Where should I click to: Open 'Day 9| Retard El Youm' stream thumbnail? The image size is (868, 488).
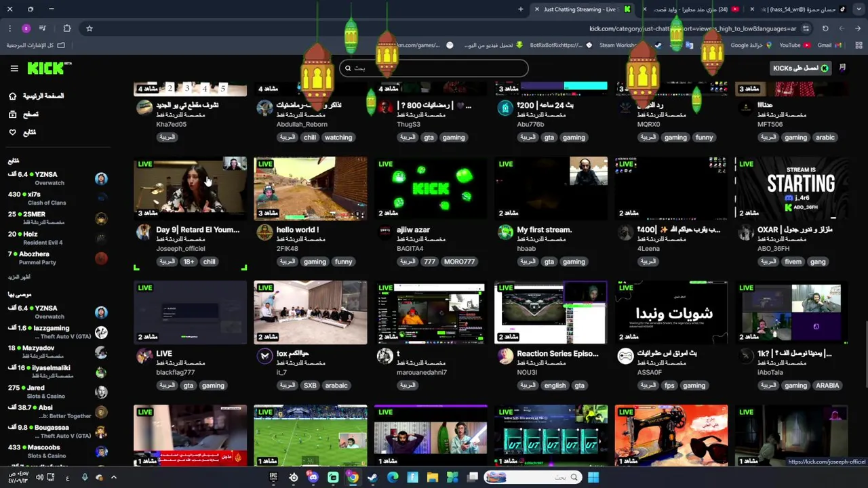[190, 188]
